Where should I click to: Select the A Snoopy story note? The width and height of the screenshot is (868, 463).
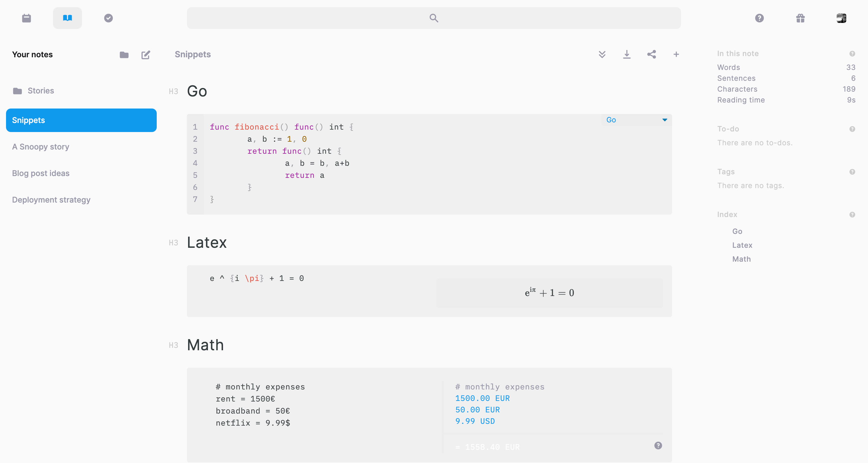pos(40,146)
